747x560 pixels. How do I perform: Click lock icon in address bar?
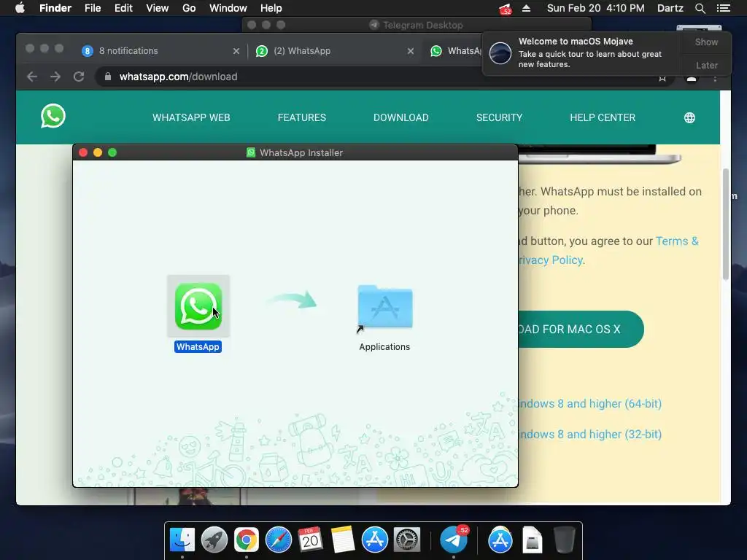coord(108,77)
